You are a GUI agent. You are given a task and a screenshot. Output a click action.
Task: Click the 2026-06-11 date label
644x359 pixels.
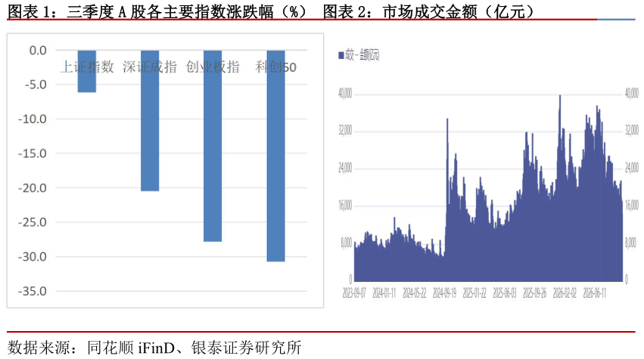pyautogui.click(x=595, y=292)
